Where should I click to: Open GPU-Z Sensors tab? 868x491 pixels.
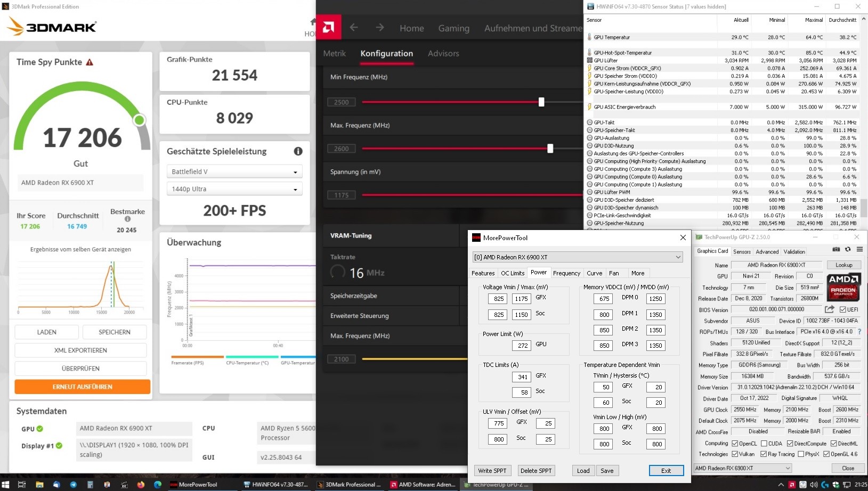(x=742, y=251)
